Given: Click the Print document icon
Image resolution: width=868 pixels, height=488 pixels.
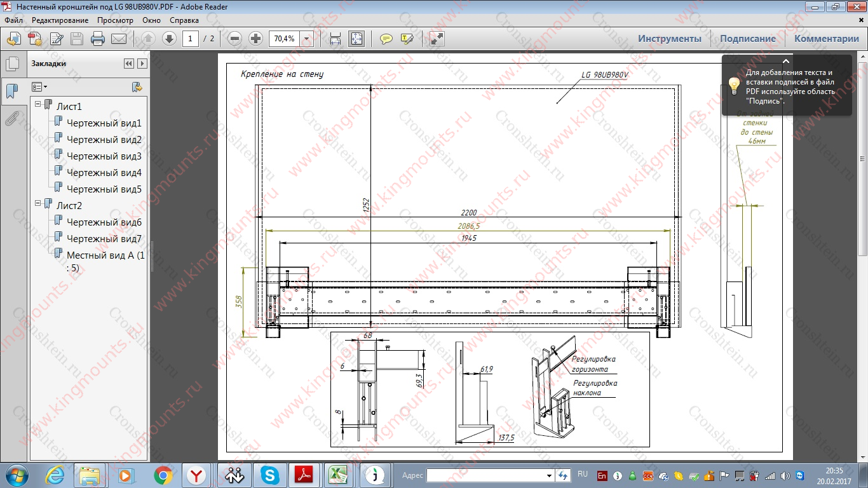Looking at the screenshot, I should coord(97,39).
